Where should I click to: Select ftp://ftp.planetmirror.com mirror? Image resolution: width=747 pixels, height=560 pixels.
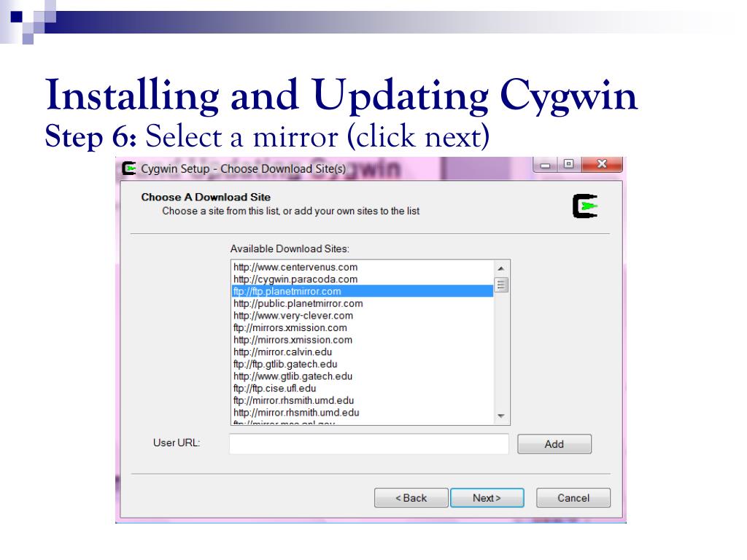362,291
